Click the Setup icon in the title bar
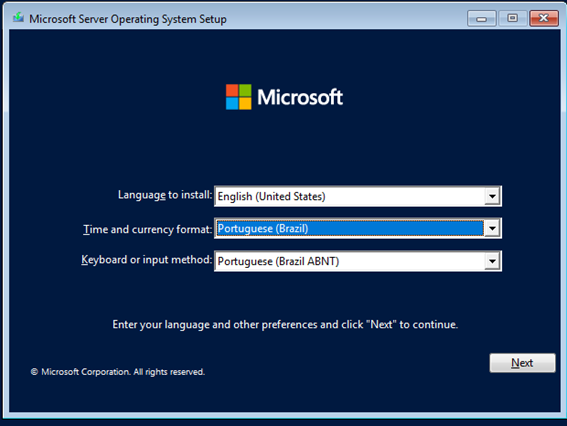This screenshot has height=426, width=567. 18,17
